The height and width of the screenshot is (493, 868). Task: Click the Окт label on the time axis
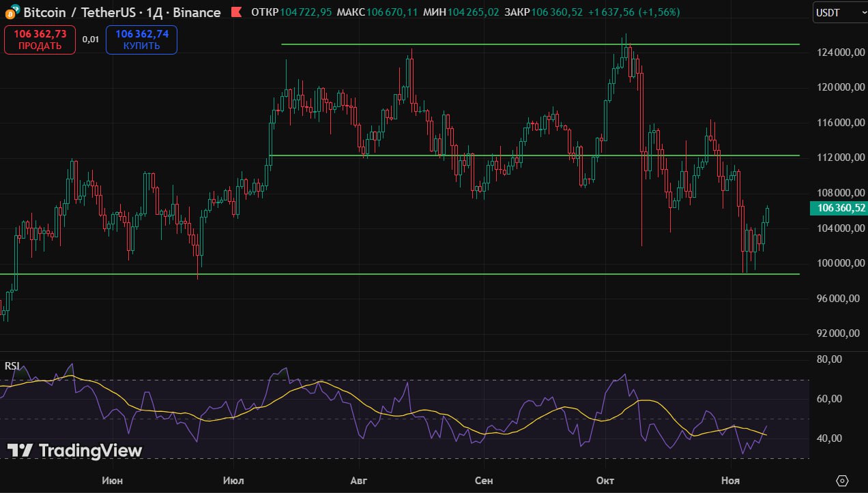[x=605, y=481]
